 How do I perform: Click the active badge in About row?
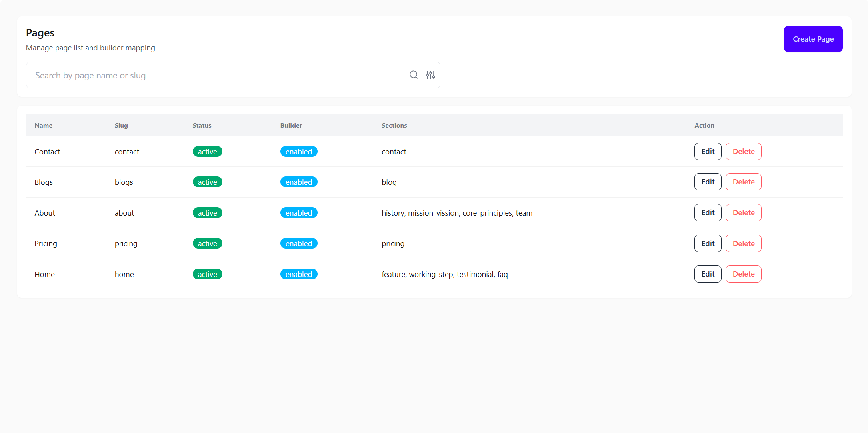[208, 213]
